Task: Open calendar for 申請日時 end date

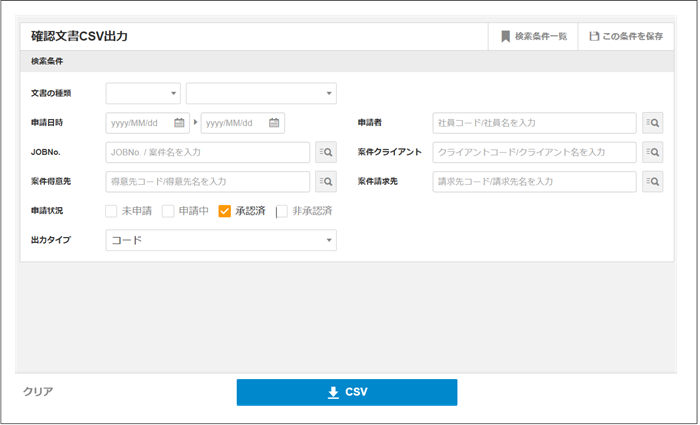Action: [x=274, y=123]
